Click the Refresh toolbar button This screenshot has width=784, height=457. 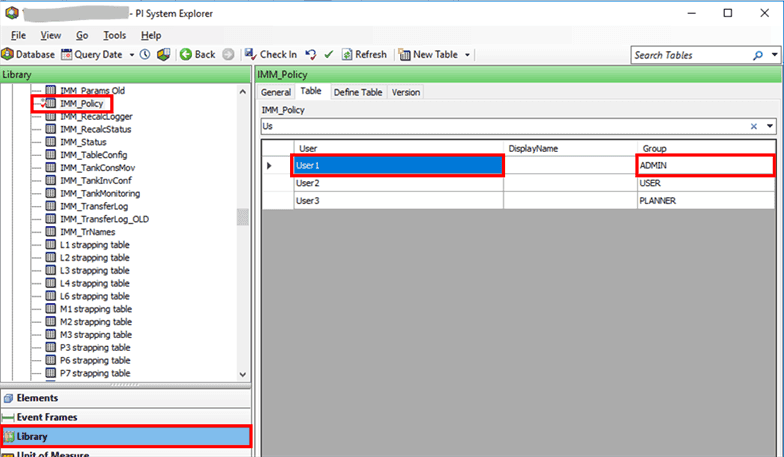coord(364,54)
